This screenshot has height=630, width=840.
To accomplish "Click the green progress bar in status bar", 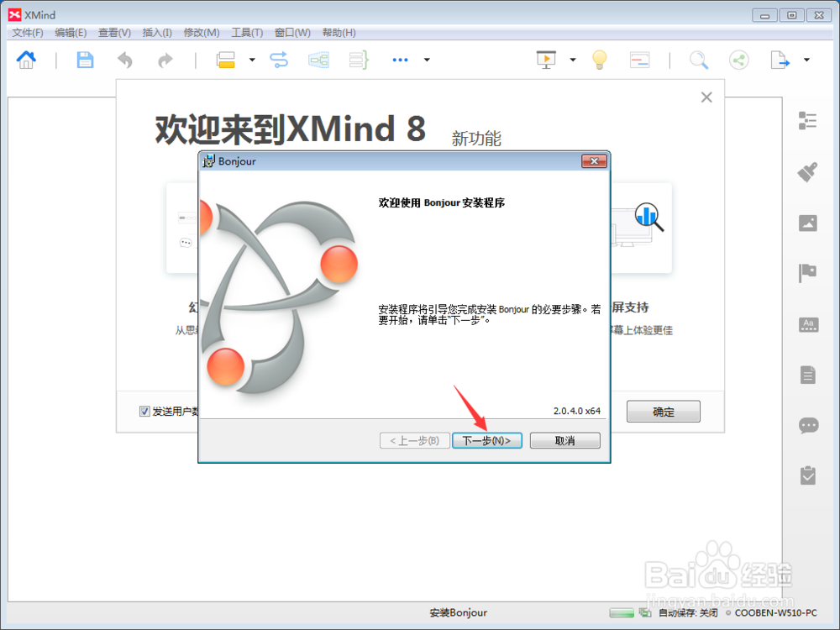I will [622, 612].
